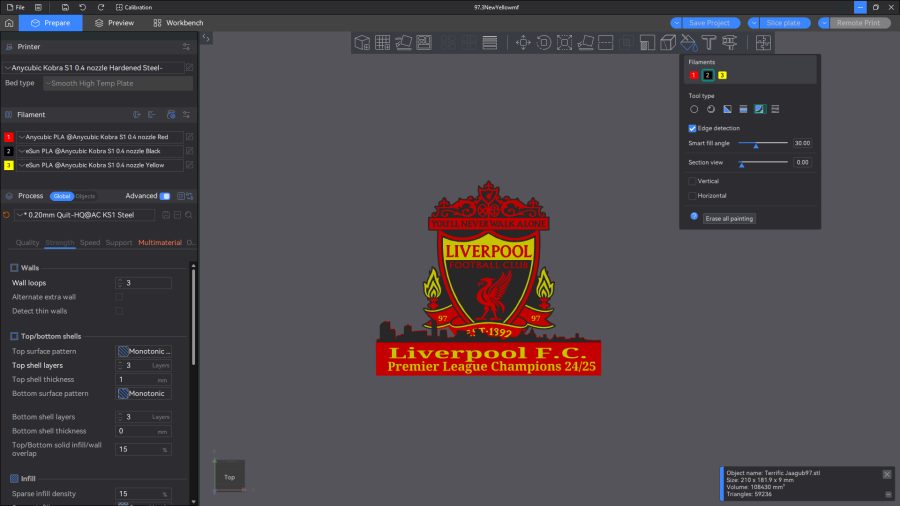Switch to the Preview tab
Viewport: 900px width, 506px height.
click(114, 23)
